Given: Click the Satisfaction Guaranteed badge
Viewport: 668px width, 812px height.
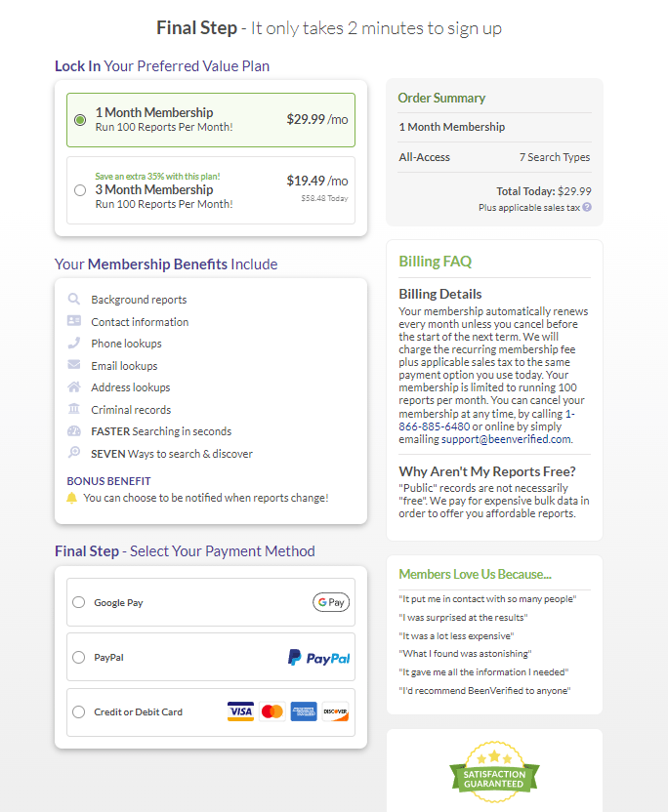Looking at the screenshot, I should pyautogui.click(x=494, y=772).
